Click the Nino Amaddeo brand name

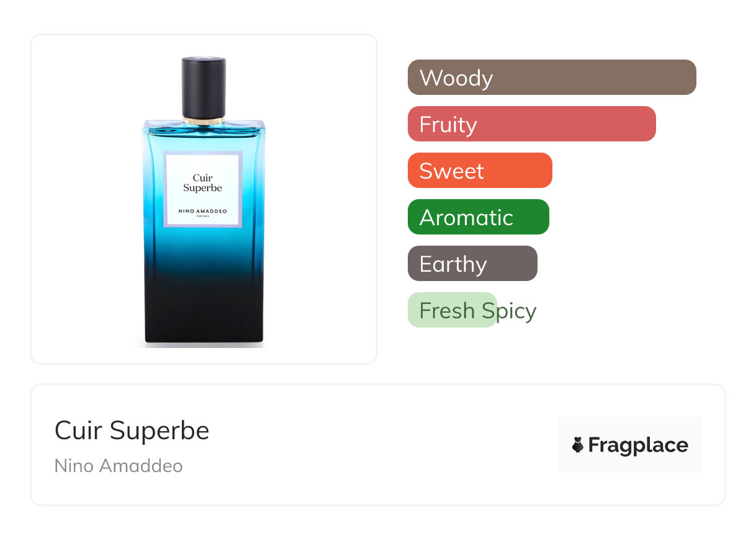119,465
